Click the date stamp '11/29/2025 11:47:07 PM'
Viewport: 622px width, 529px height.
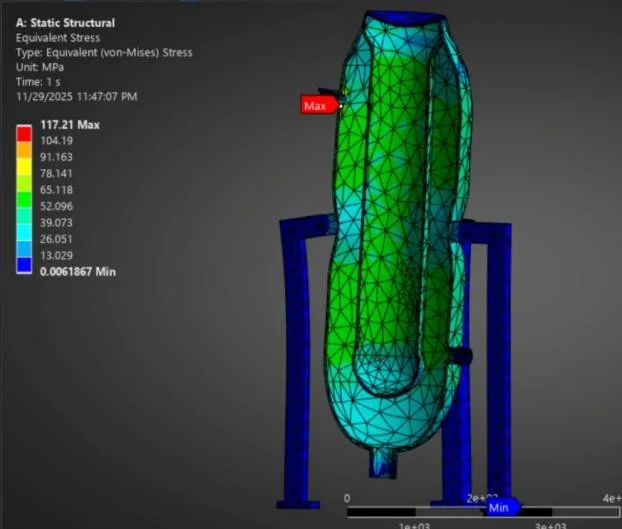77,97
